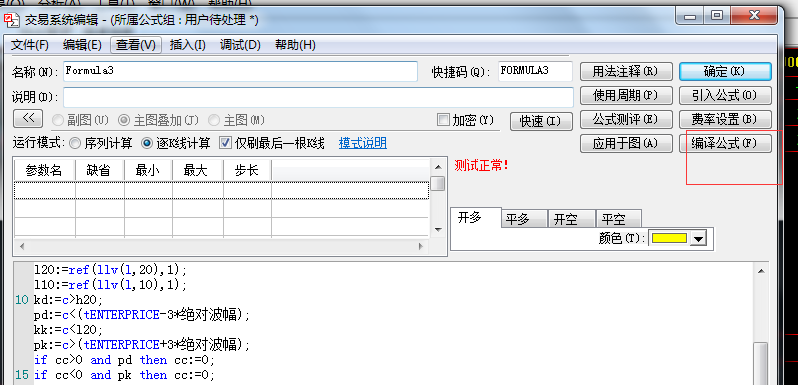This screenshot has width=798, height=385.
Task: Click the yellow color swatch
Action: (669, 238)
